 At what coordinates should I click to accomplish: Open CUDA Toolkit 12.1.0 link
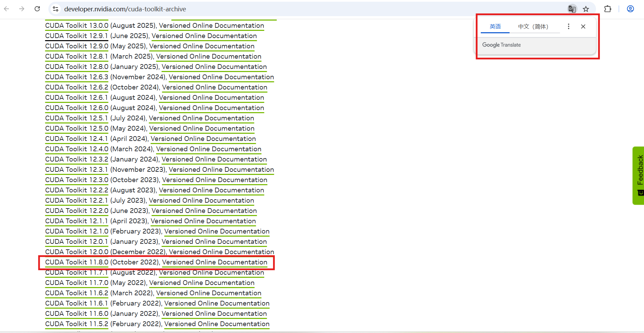(77, 231)
